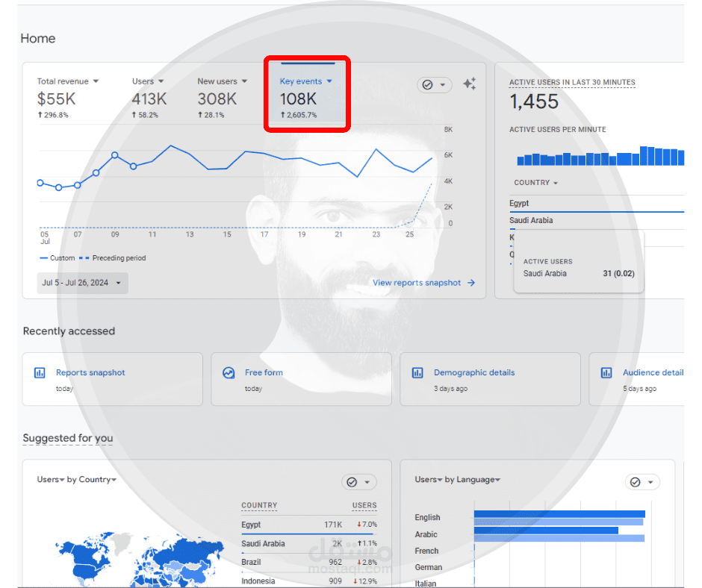Click the Recently accessed heading
Image resolution: width=702 pixels, height=588 pixels.
69,331
